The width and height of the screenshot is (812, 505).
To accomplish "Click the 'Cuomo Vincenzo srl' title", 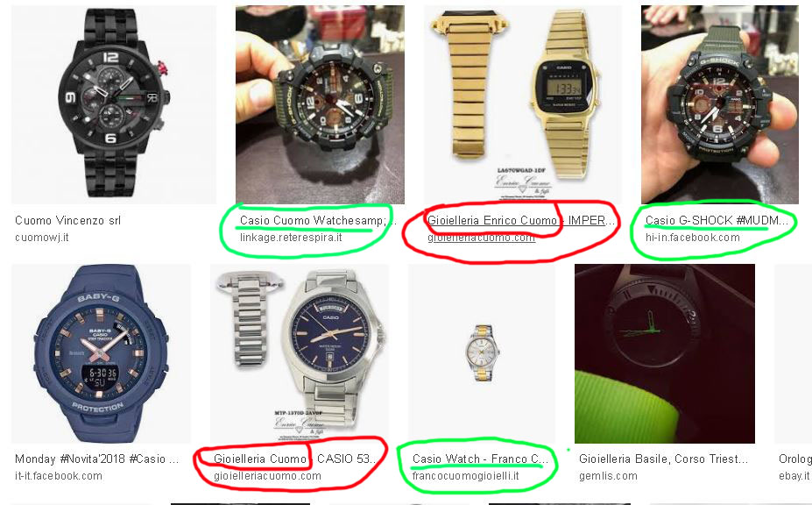I will pyautogui.click(x=67, y=220).
